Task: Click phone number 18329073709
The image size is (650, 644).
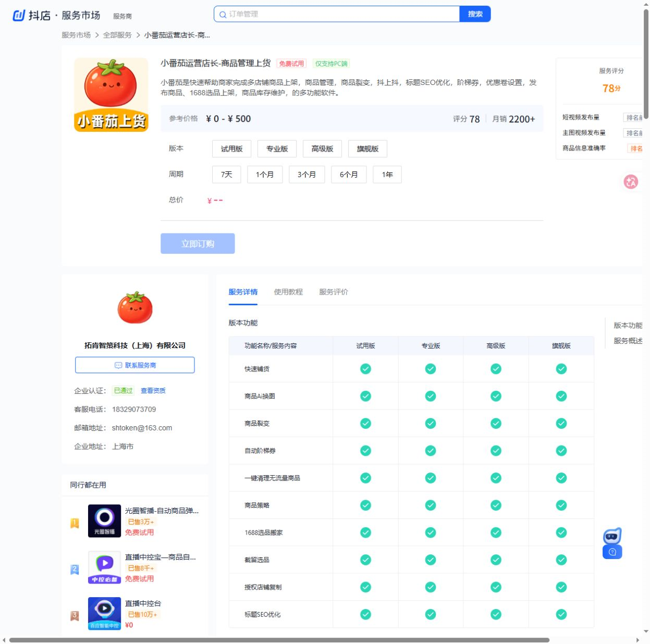Action: click(x=134, y=409)
